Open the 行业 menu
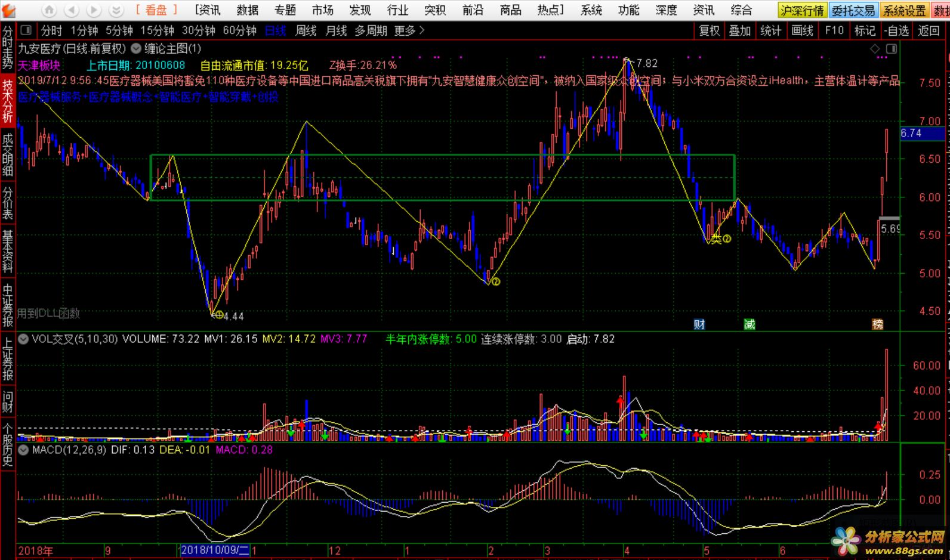 (x=398, y=10)
